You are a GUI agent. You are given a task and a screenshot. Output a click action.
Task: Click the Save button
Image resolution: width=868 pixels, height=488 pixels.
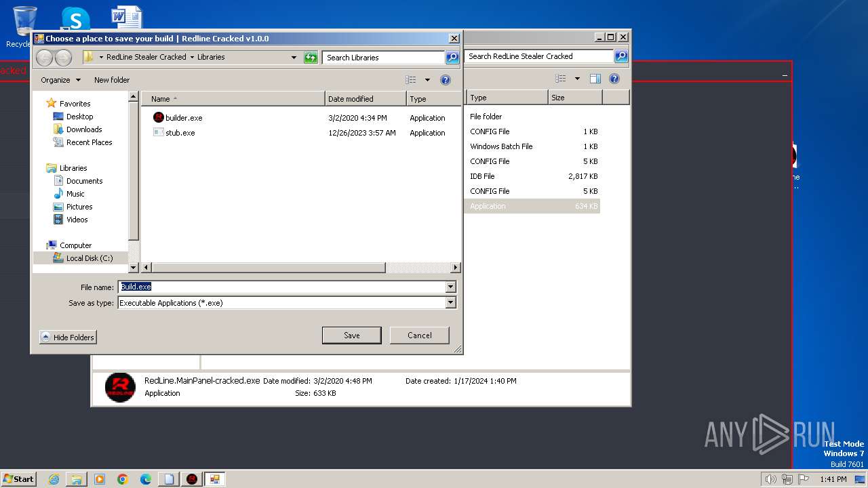point(351,335)
